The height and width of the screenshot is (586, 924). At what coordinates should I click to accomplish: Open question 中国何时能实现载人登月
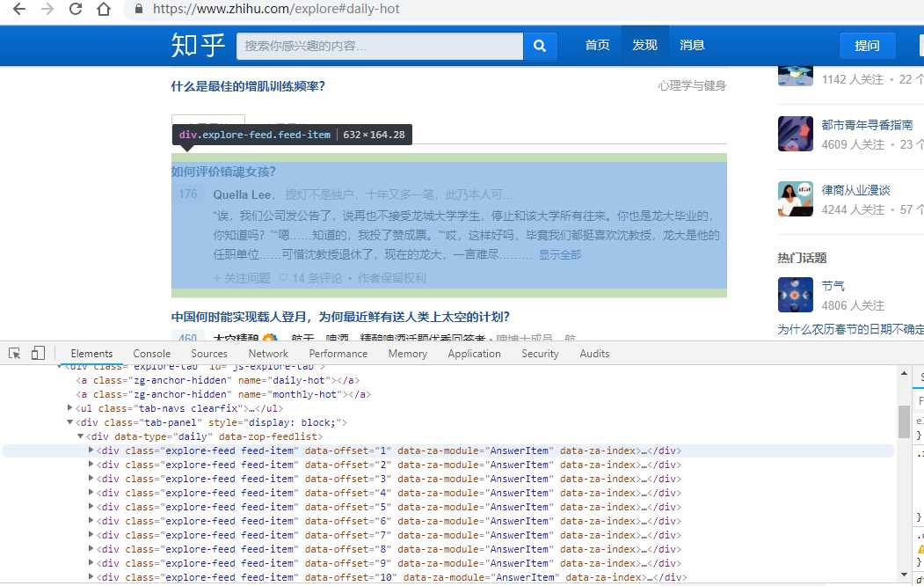(340, 317)
